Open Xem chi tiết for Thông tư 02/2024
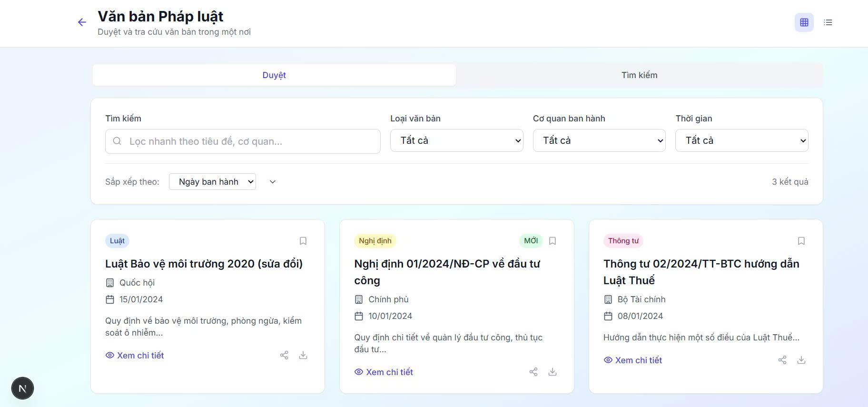Screen dimensions: 868x407 633,360
